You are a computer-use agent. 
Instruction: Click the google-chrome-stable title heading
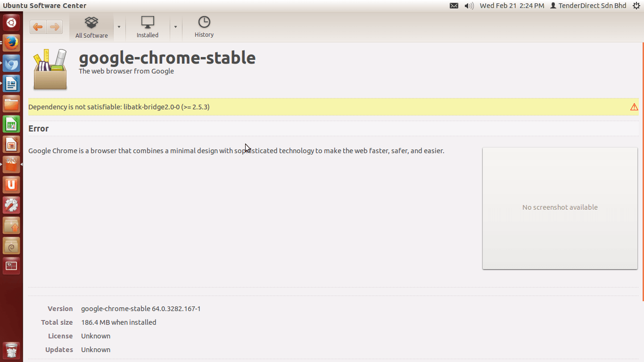(167, 58)
